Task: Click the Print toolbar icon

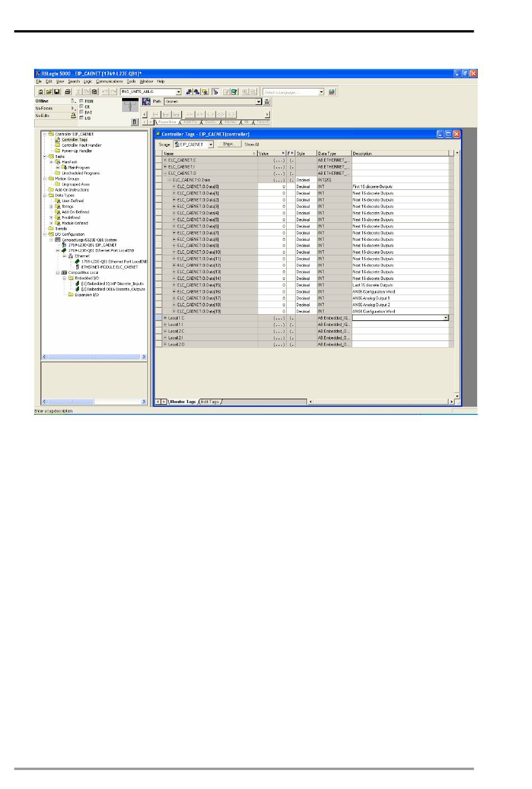Action: point(68,92)
